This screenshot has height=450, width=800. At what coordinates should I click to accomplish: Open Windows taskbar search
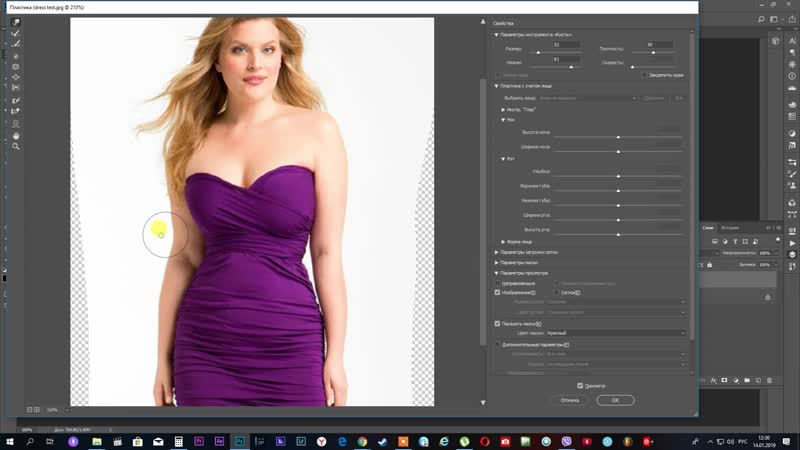point(30,442)
